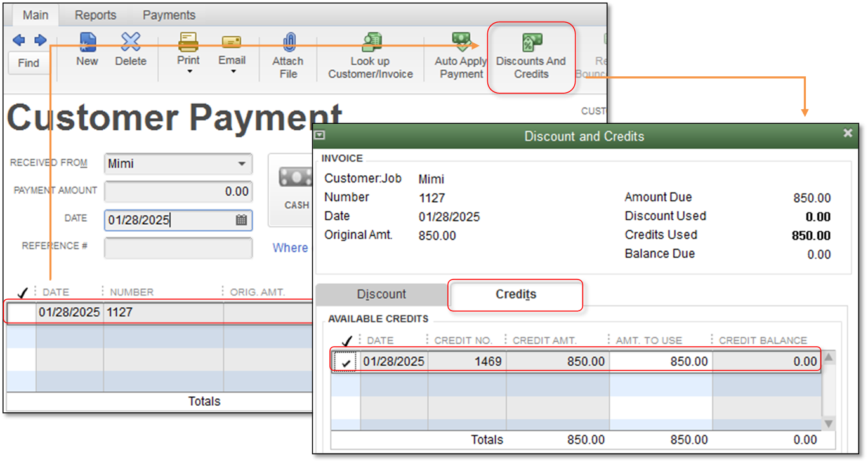
Task: Delete the current payment
Action: point(131,50)
